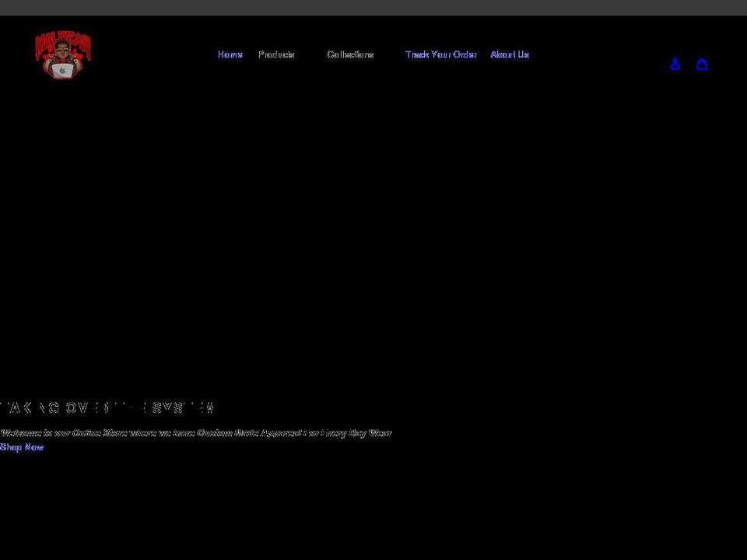Open the Track Your Order page
747x560 pixels.
440,54
